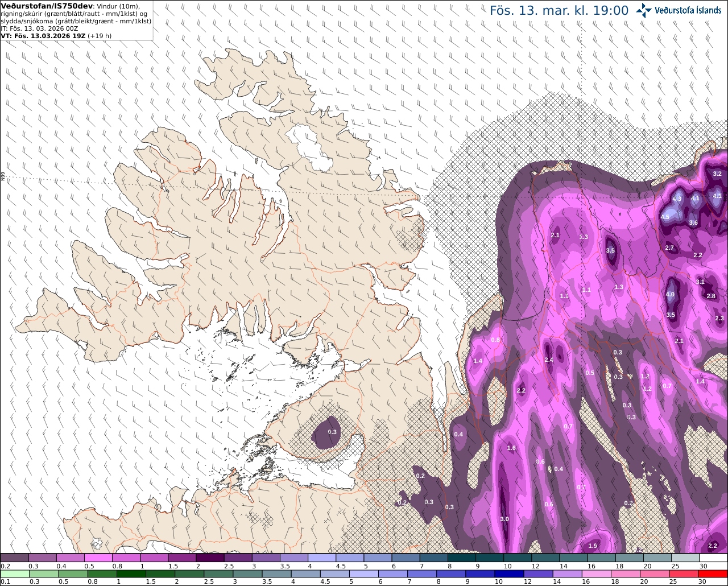This screenshot has width=728, height=586.
Task: Choose the white 30 swatch in the top legend row
Action: point(713,558)
